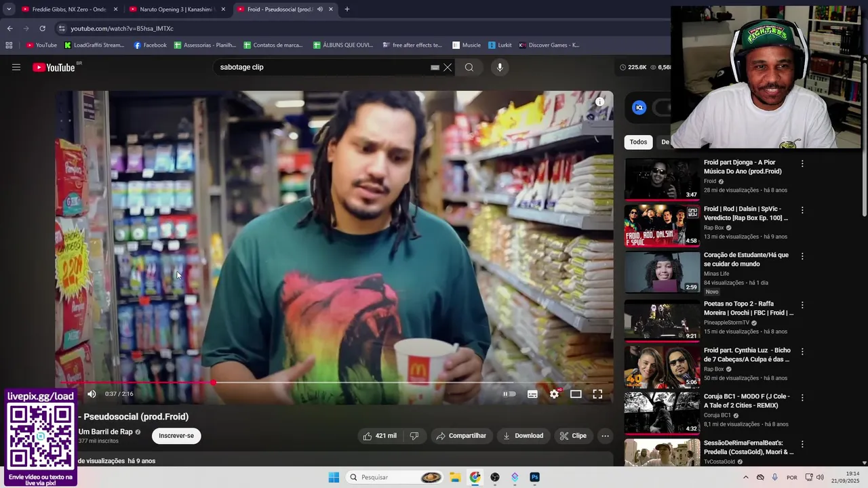Open options for Coração de Estudante video

click(802, 256)
